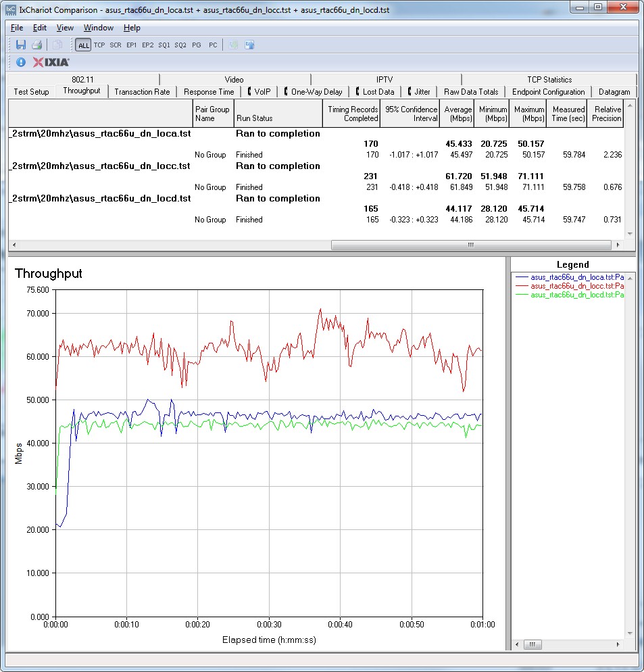Open the Lost Data tab
The height and width of the screenshot is (672, 644).
click(x=375, y=92)
